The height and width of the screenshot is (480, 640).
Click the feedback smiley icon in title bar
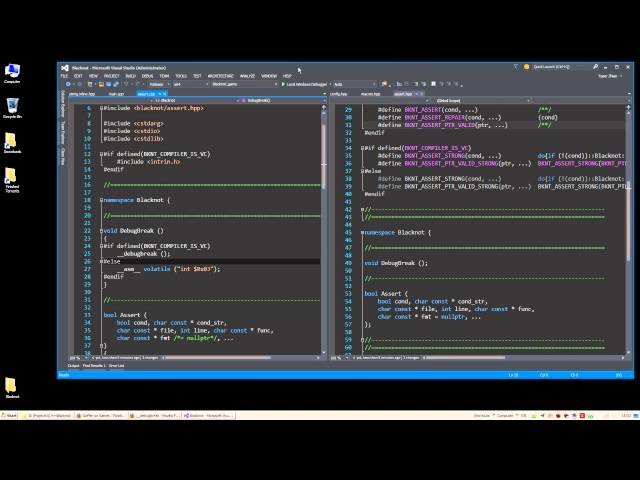527,66
